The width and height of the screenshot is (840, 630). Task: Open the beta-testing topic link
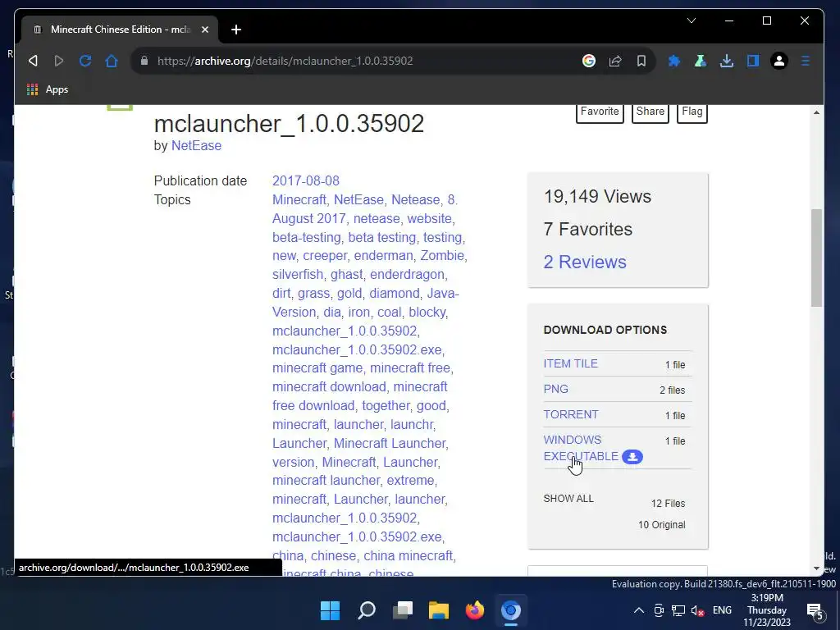pos(307,237)
